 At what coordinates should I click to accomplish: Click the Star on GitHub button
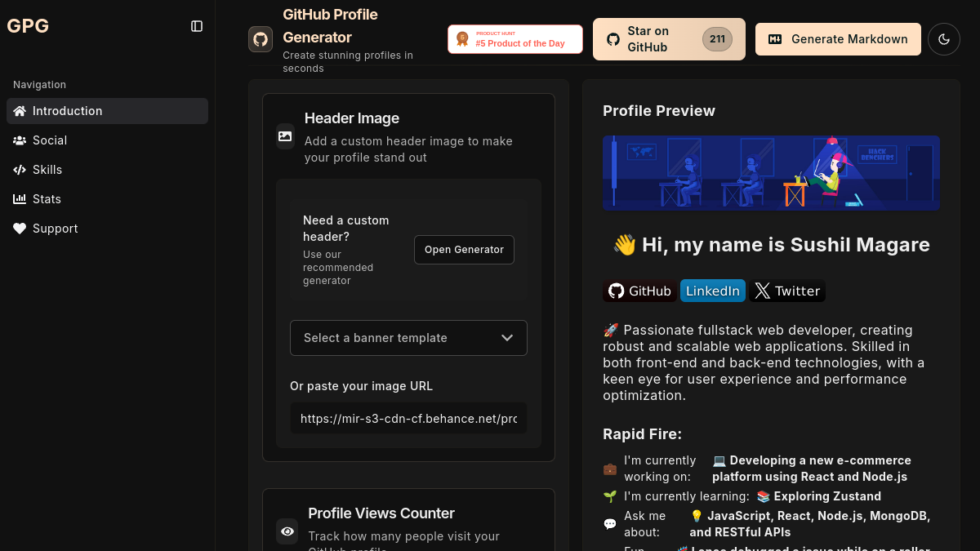coord(669,39)
